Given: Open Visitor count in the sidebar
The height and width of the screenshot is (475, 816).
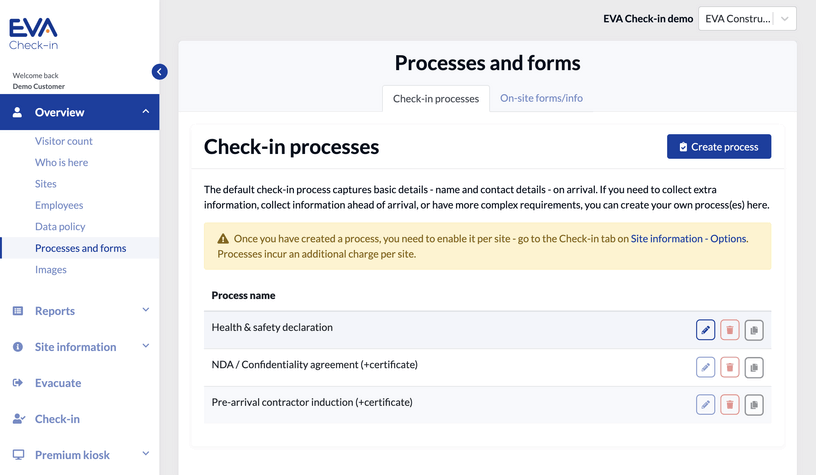Looking at the screenshot, I should pyautogui.click(x=64, y=141).
